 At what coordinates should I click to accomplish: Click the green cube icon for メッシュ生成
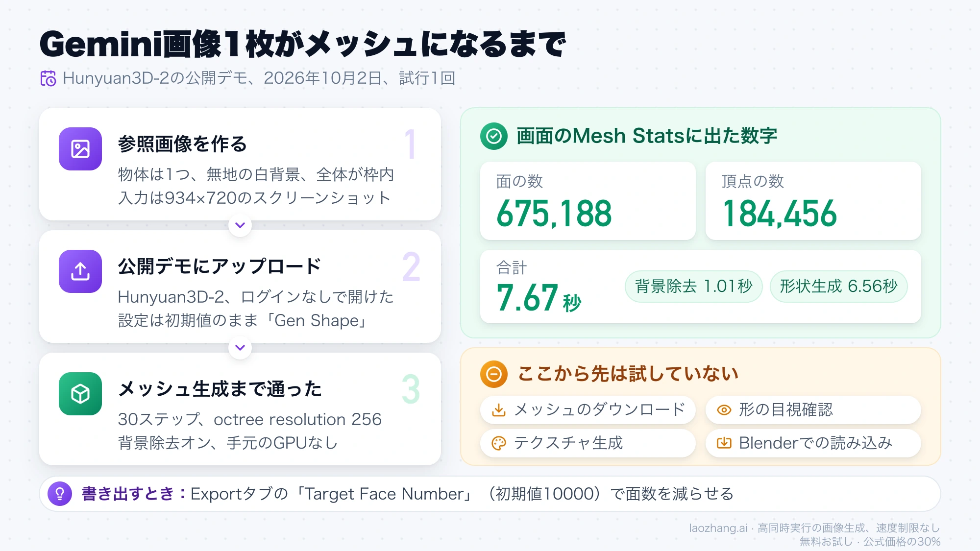tap(80, 394)
